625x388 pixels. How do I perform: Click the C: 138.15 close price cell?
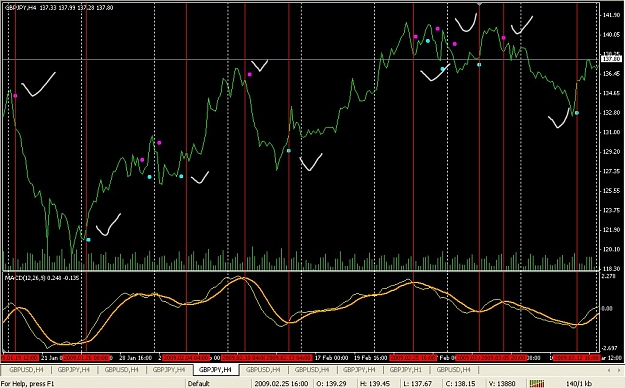[460, 384]
